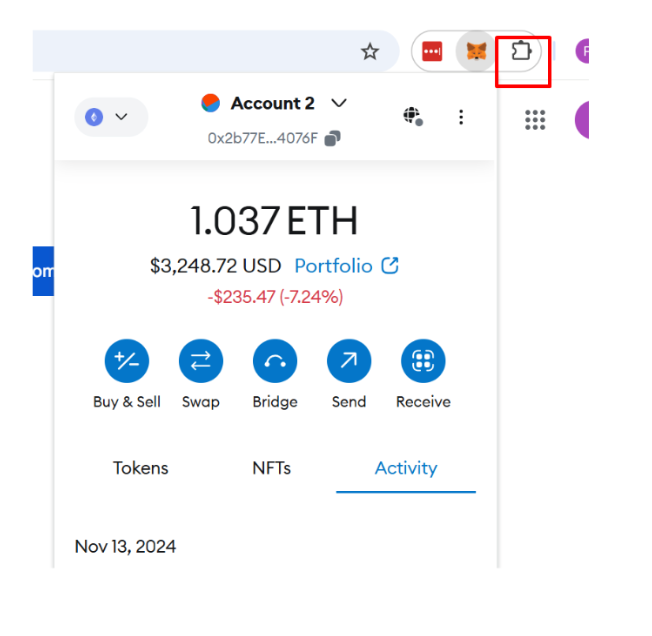Open connected sites globe icon
This screenshot has height=636, width=652.
(x=412, y=116)
